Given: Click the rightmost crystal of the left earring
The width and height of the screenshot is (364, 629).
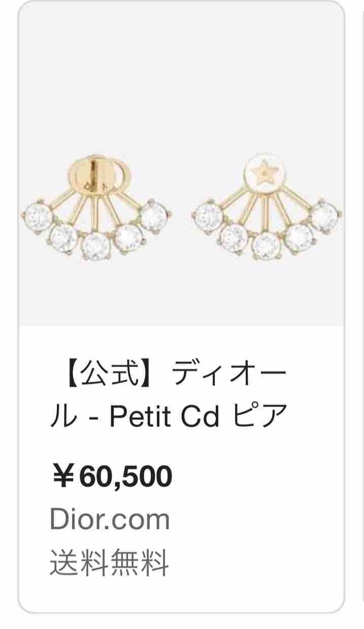Looking at the screenshot, I should pyautogui.click(x=154, y=216).
